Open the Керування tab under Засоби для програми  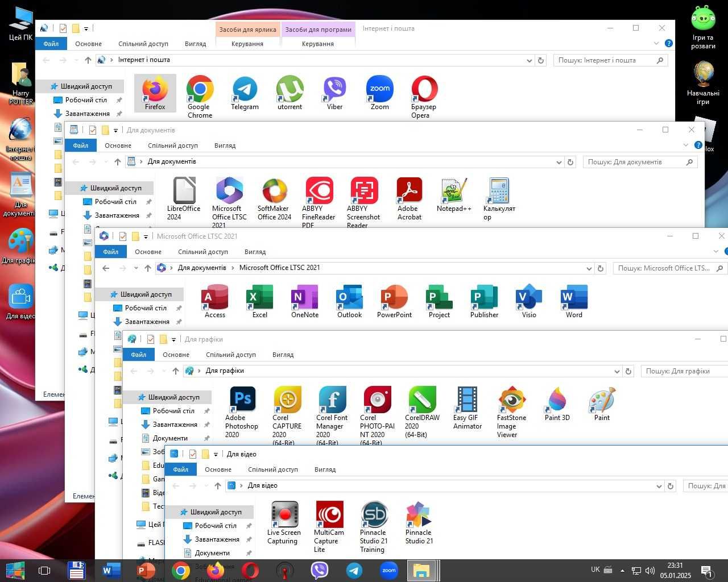coord(318,44)
